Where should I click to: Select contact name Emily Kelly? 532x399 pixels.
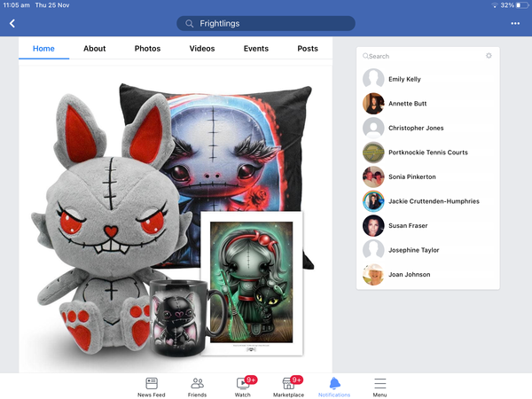[x=404, y=79]
